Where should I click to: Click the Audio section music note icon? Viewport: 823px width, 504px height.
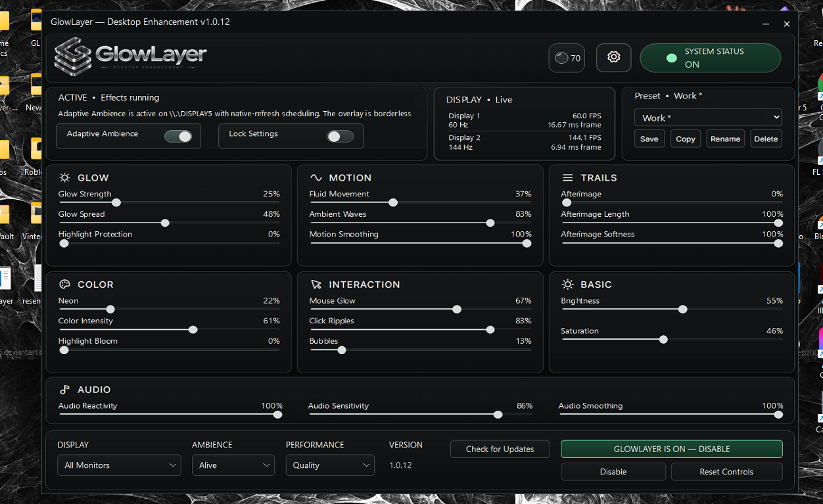coord(64,390)
